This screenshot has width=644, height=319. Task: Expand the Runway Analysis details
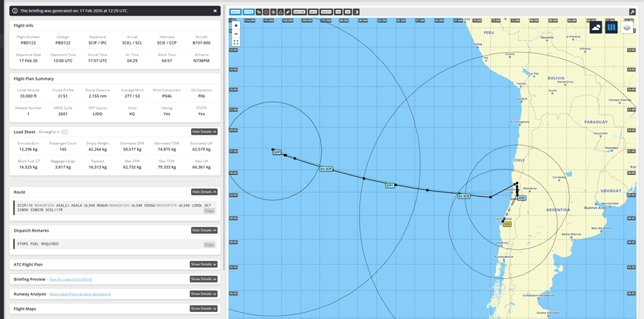(x=204, y=293)
